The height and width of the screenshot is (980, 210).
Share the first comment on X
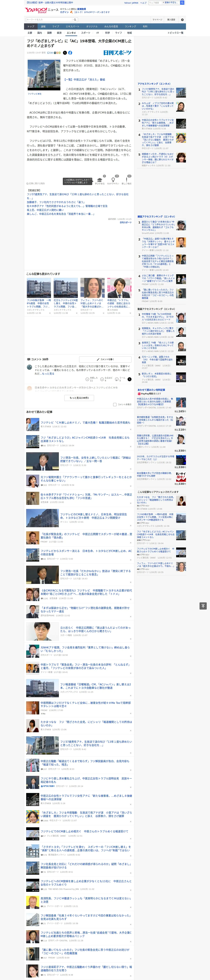click(x=129, y=379)
